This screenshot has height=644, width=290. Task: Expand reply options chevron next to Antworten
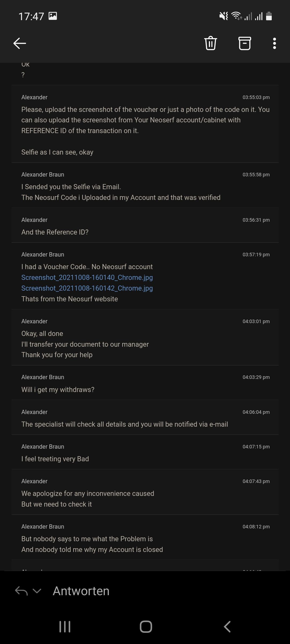(x=37, y=591)
